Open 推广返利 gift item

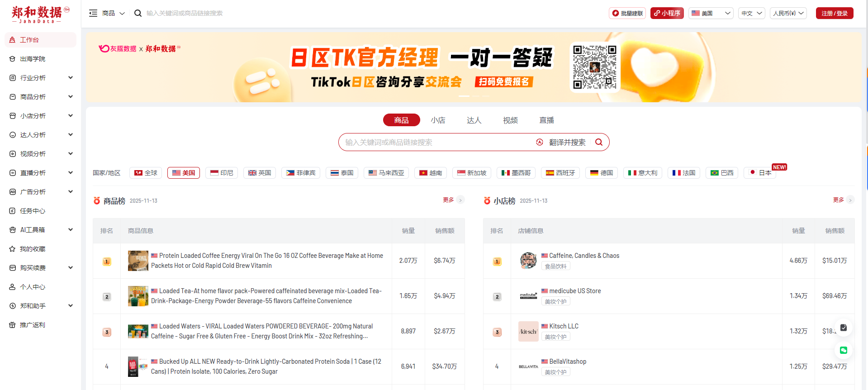[x=40, y=325]
